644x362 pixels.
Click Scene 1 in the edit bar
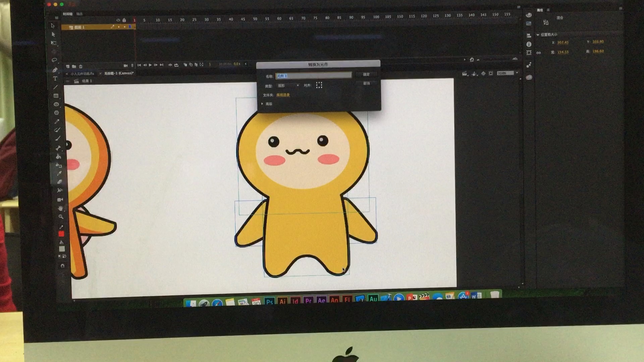point(87,81)
